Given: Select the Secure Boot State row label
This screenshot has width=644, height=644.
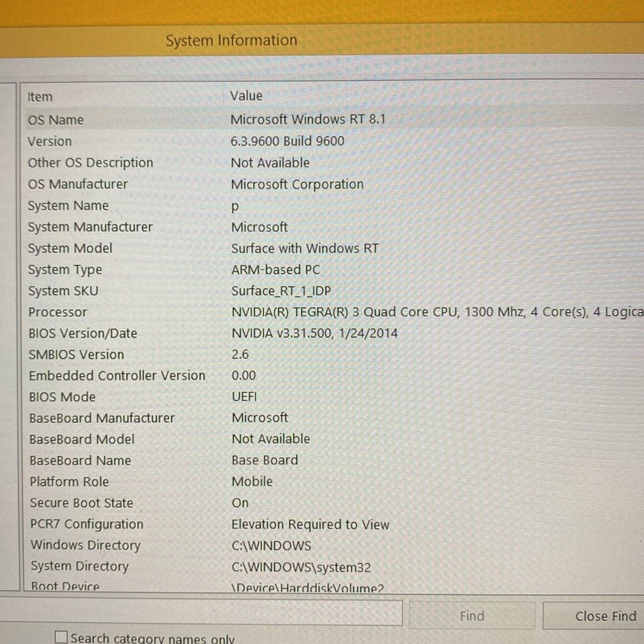Looking at the screenshot, I should click(82, 503).
